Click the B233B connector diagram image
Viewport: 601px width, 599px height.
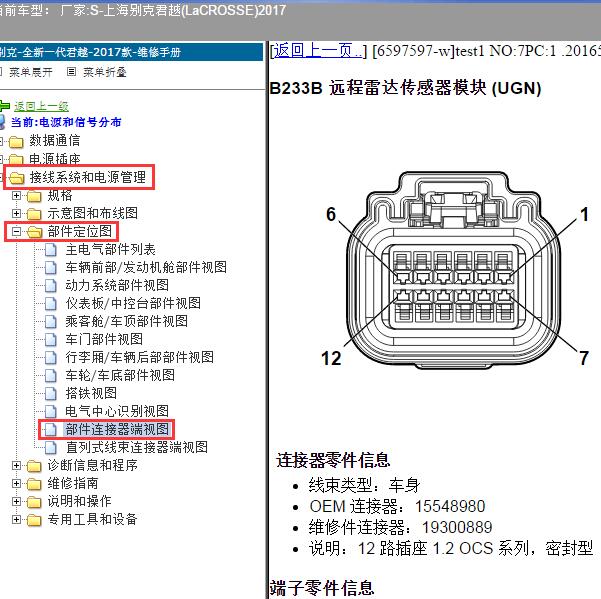point(455,271)
